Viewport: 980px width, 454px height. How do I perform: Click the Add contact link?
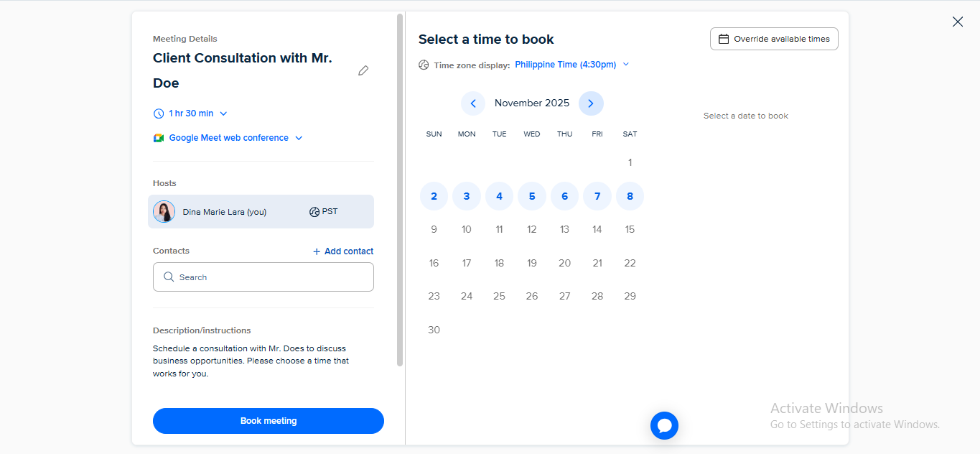pos(343,251)
